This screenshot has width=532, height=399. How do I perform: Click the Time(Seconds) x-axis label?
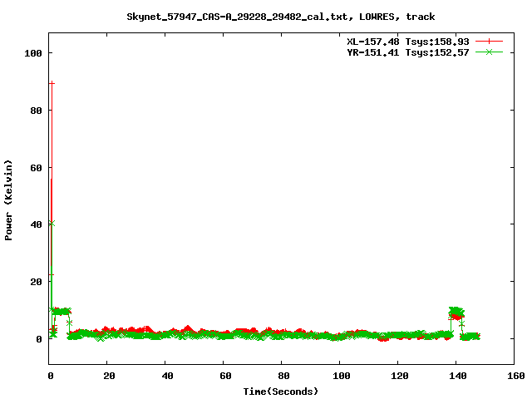[x=281, y=392]
